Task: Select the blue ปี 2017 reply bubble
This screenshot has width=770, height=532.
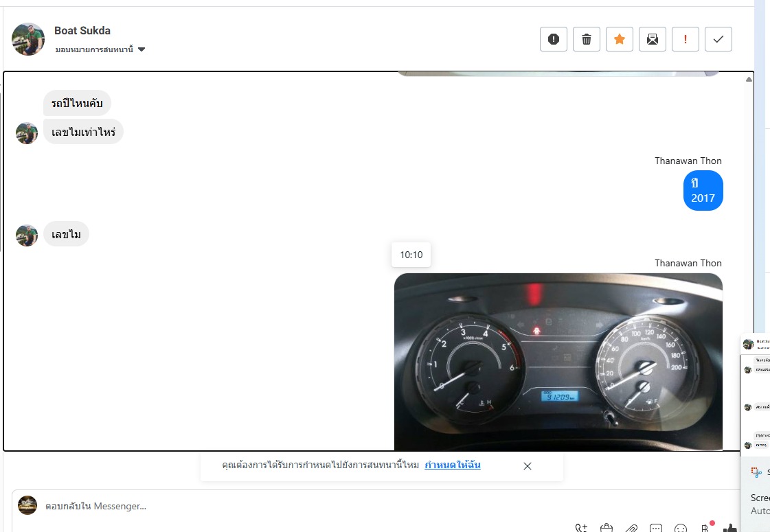Action: click(x=703, y=190)
